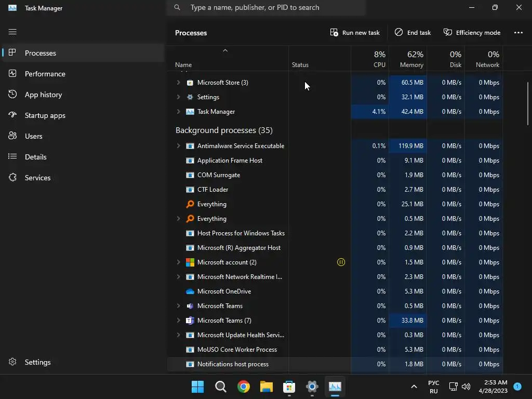Click the process list vertical scrollbar
Viewport: 532px width, 399px height.
[x=528, y=104]
